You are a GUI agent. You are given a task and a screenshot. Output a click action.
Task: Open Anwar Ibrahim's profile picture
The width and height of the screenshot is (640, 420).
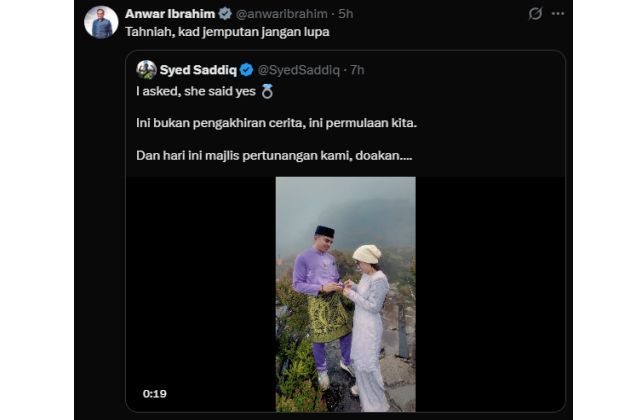coord(101,22)
